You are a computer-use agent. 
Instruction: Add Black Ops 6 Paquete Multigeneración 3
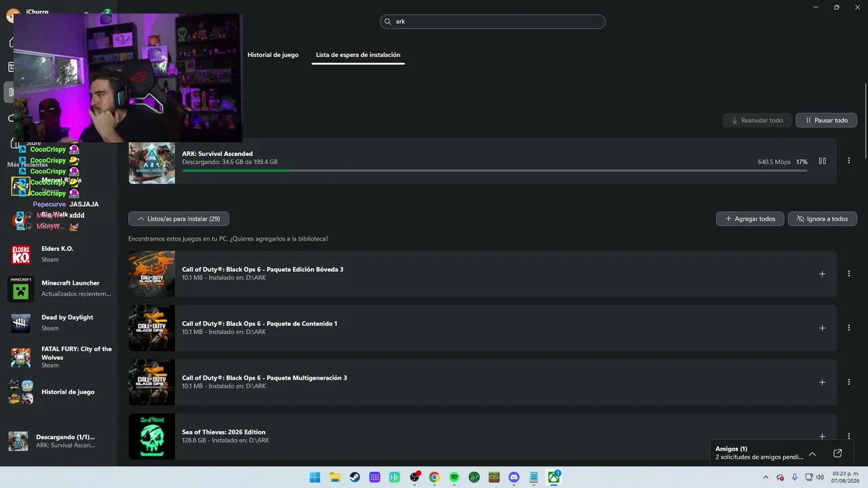[x=822, y=382]
